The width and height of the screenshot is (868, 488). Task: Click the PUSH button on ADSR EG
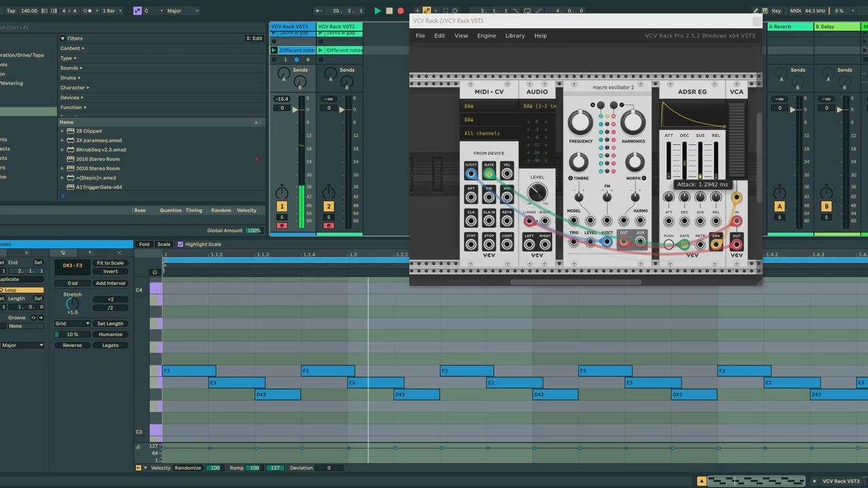click(x=669, y=245)
